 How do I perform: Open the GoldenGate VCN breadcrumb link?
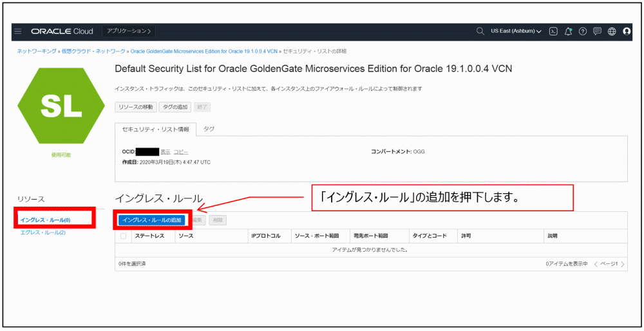[204, 52]
